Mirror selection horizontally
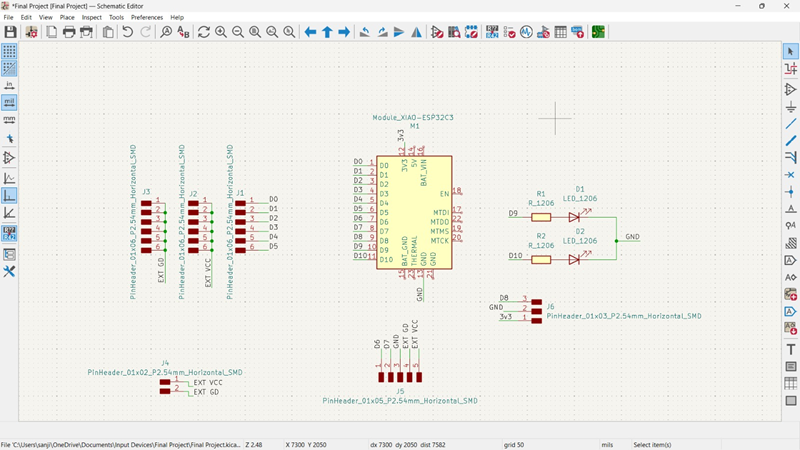 pos(416,32)
